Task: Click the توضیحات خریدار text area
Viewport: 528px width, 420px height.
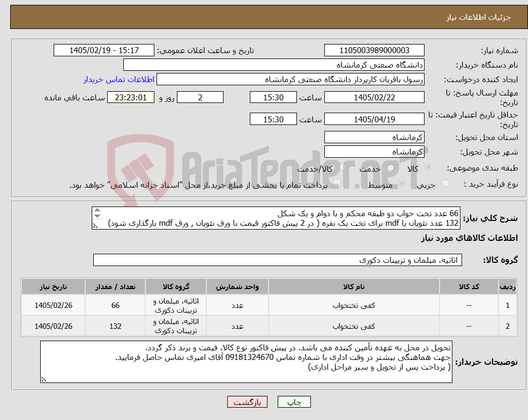Action: coord(246,362)
